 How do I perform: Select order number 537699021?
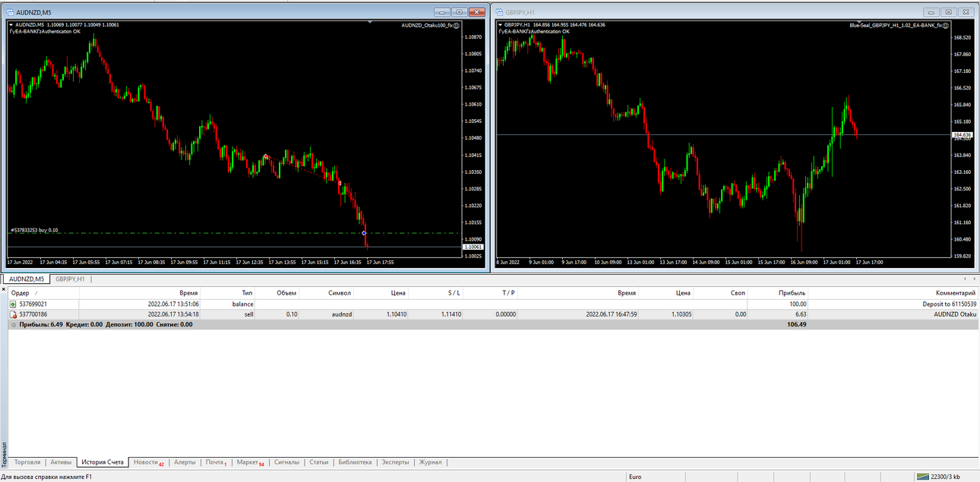33,304
